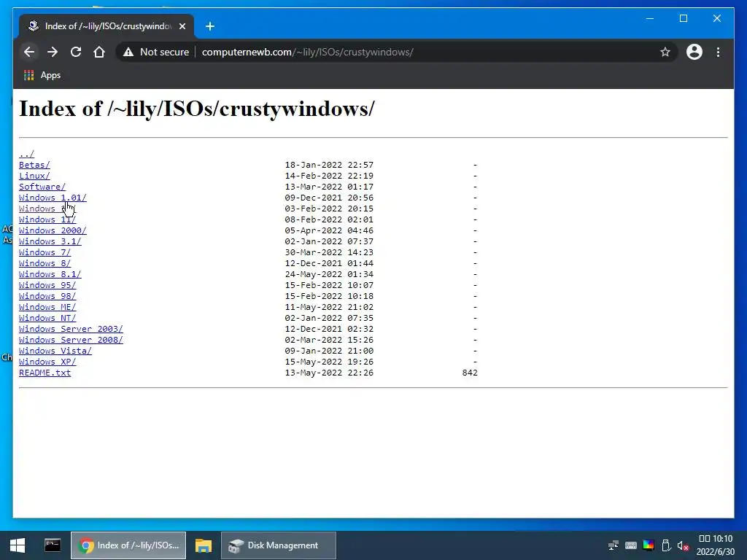Viewport: 747px width, 560px height.
Task: Open the Software/ folder link
Action: coord(42,187)
